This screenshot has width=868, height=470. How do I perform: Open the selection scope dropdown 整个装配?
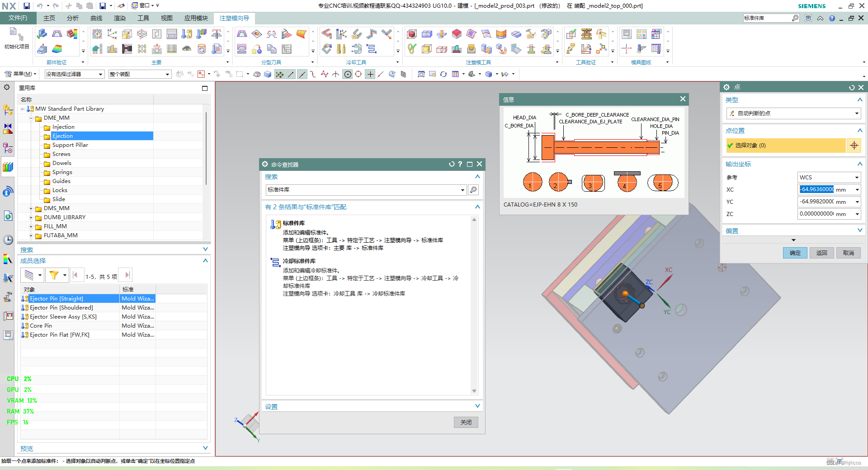pyautogui.click(x=140, y=74)
